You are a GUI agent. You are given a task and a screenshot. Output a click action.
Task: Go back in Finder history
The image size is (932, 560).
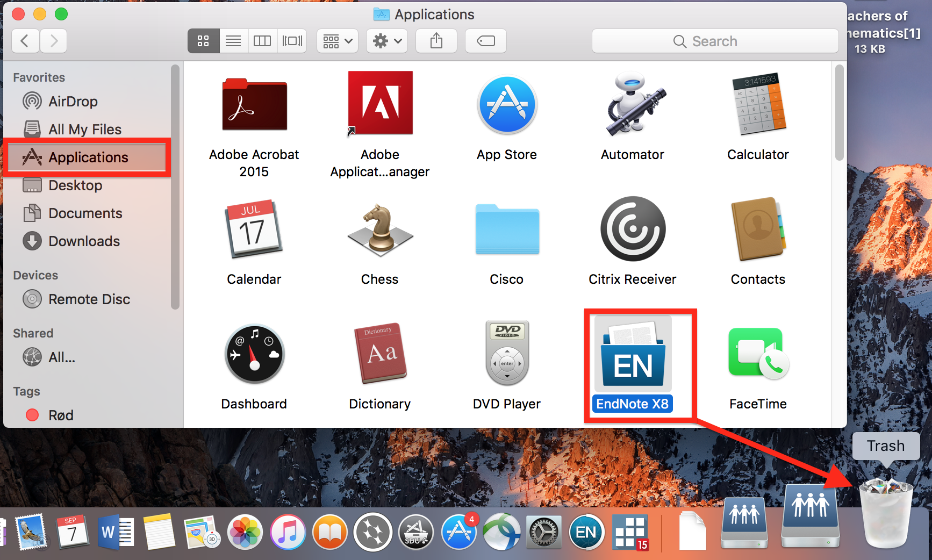[25, 41]
